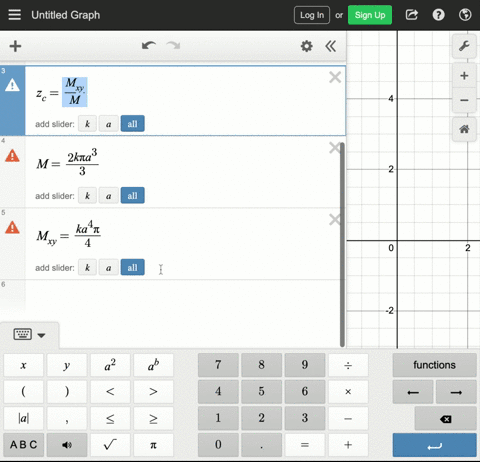
Task: Add all sliders for M expression
Action: click(x=132, y=195)
